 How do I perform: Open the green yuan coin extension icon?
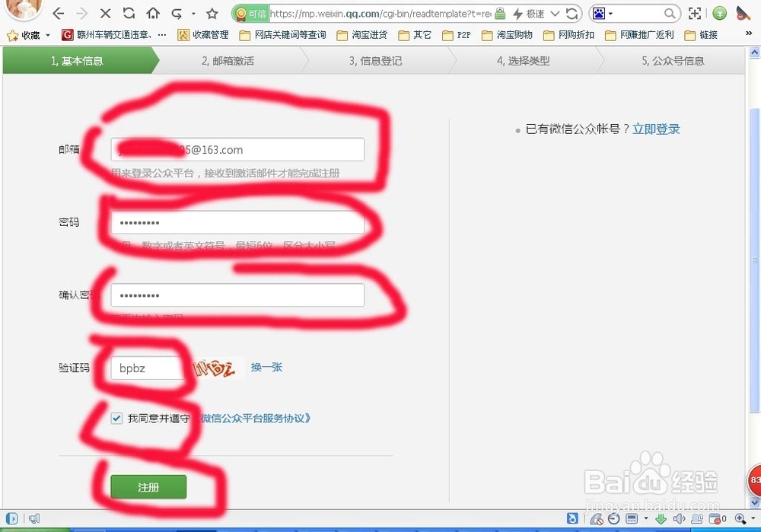coord(720,14)
